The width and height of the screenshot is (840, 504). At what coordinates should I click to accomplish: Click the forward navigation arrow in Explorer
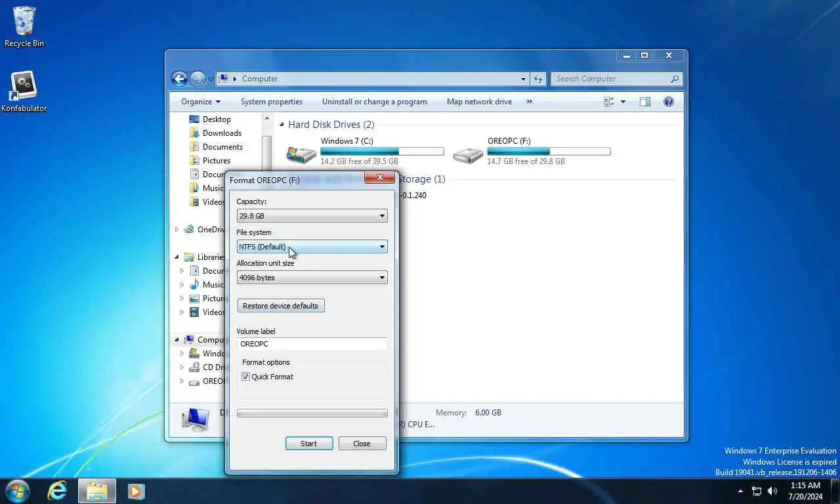pos(198,79)
